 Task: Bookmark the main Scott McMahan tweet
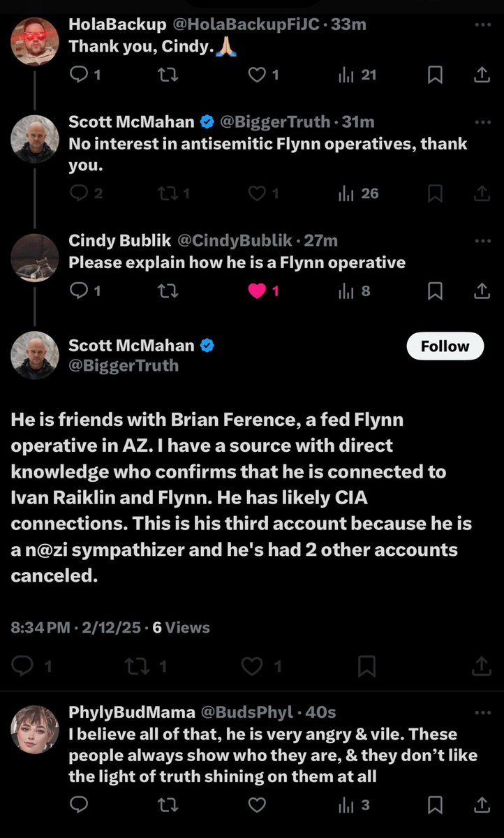click(x=366, y=667)
